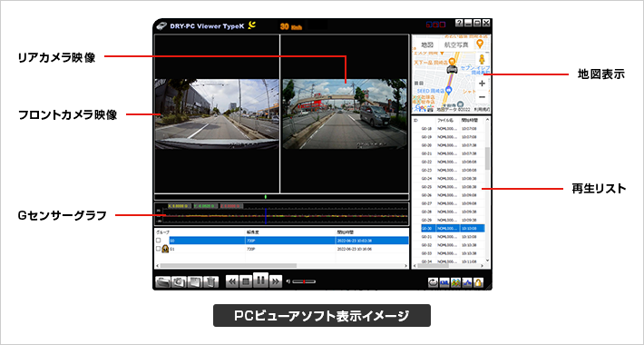Click the camera snapshot icon

(179, 282)
